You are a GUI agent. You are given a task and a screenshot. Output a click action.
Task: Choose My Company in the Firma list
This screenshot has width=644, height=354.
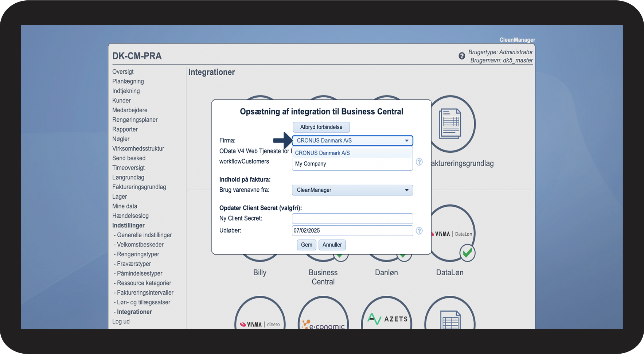point(352,164)
